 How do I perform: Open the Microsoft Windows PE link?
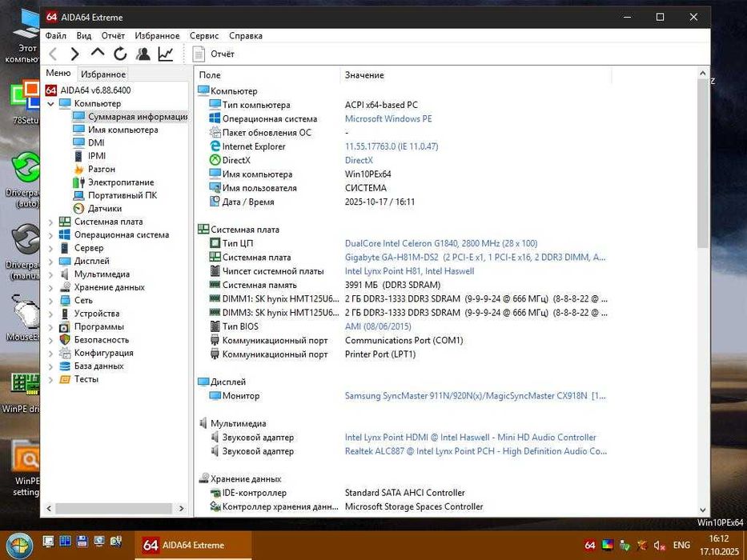(x=388, y=118)
